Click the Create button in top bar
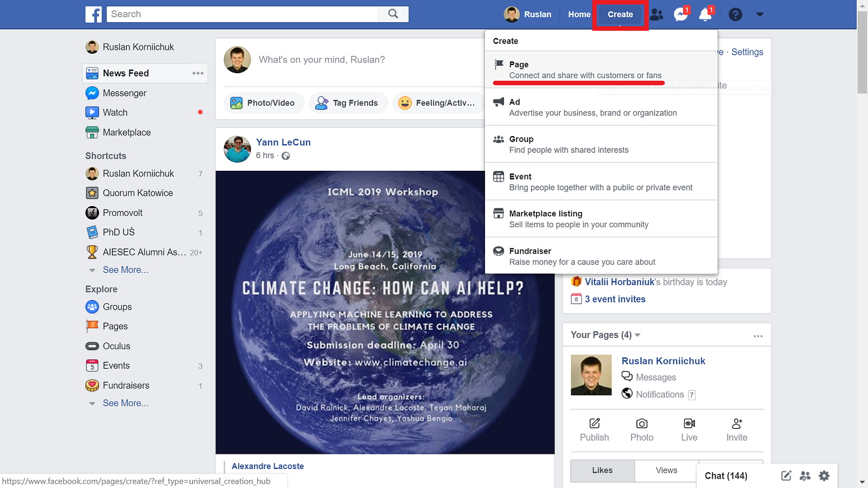This screenshot has width=868, height=488. pos(620,15)
